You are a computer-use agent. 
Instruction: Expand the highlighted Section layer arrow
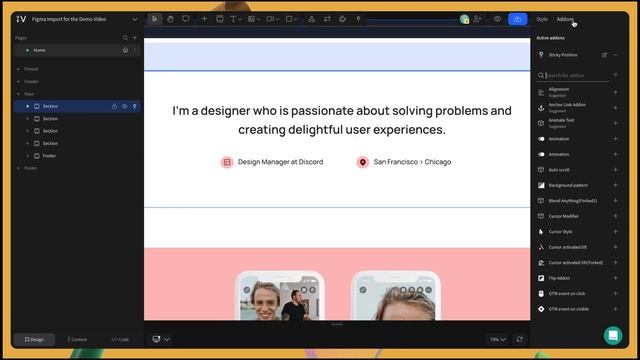point(27,106)
